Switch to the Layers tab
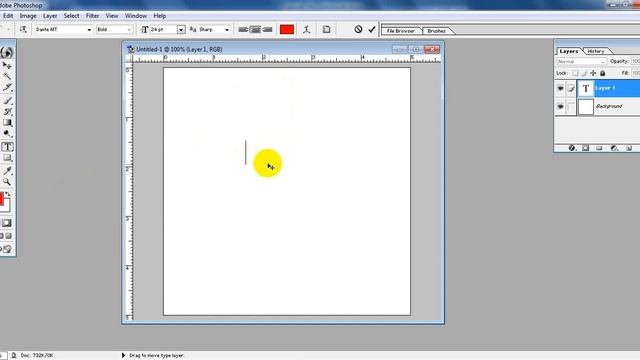 [x=569, y=51]
